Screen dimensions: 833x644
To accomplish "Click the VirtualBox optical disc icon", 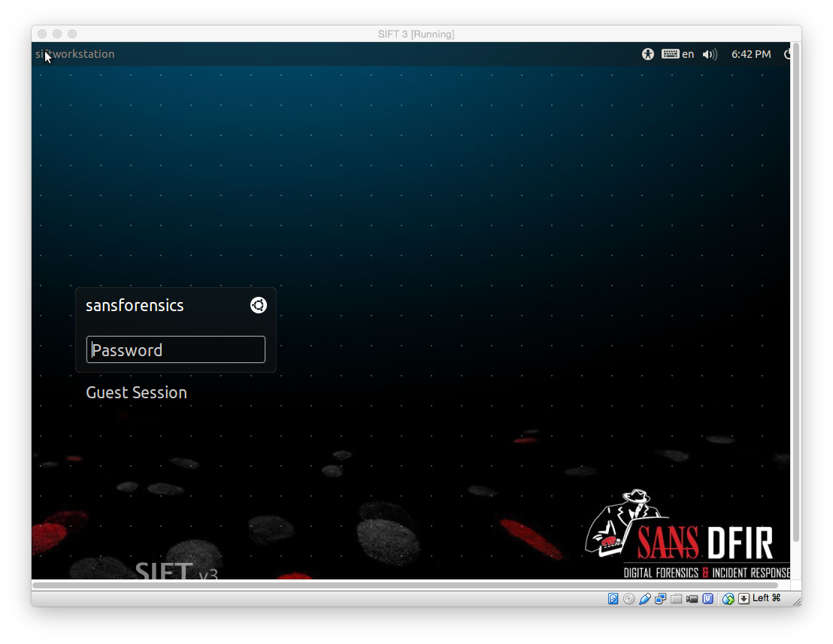I will 629,599.
